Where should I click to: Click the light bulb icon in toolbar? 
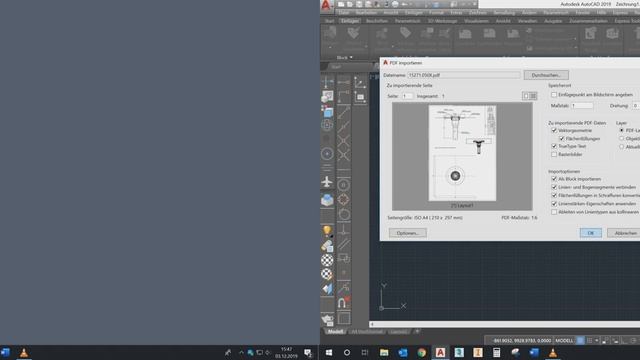click(x=327, y=231)
